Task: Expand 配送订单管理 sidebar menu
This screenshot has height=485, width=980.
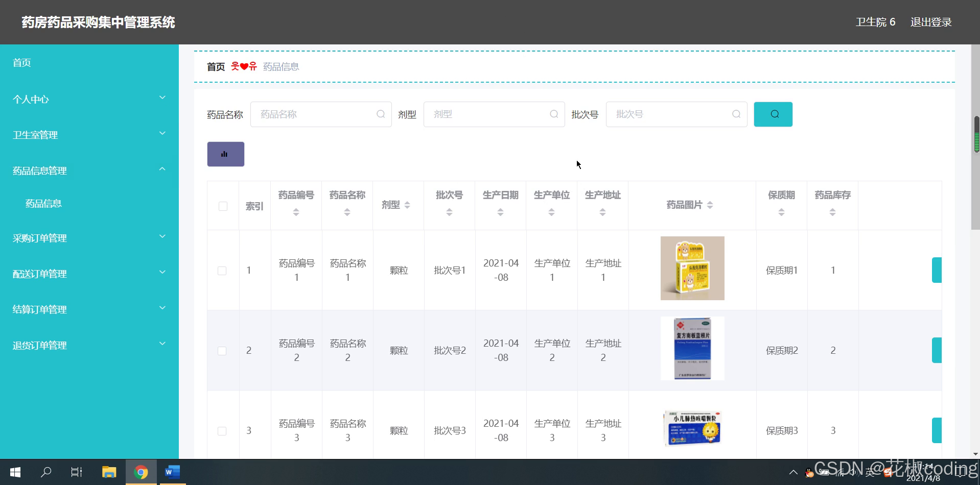Action: tap(89, 274)
